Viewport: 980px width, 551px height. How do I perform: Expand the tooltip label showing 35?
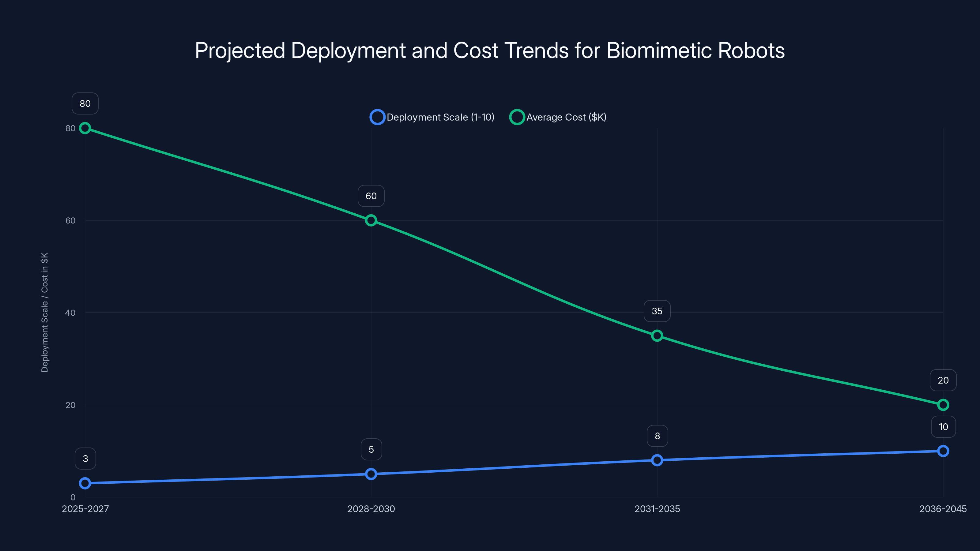point(657,311)
